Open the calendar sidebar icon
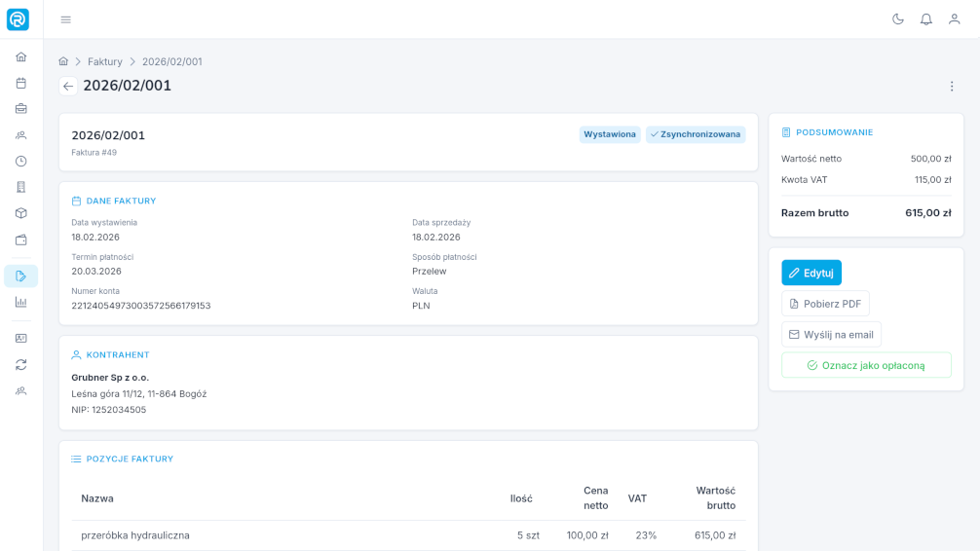980x551 pixels. [x=21, y=83]
